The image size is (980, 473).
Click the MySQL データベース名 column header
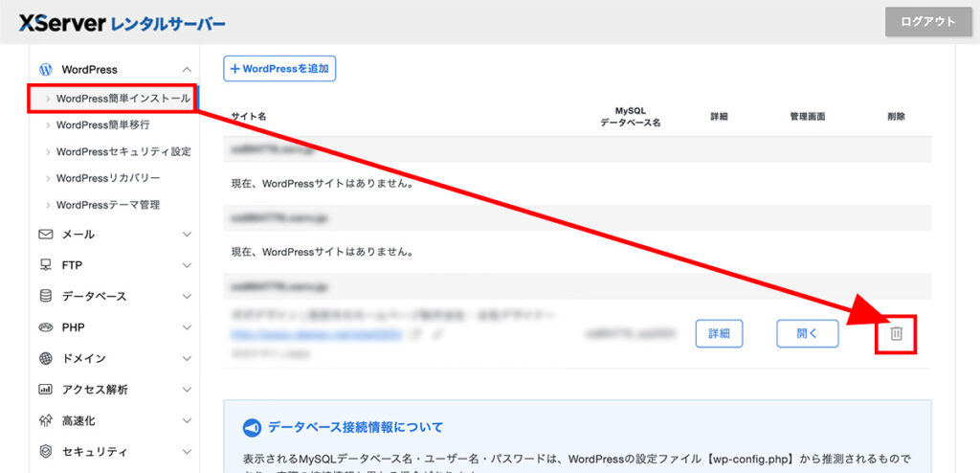pyautogui.click(x=630, y=117)
